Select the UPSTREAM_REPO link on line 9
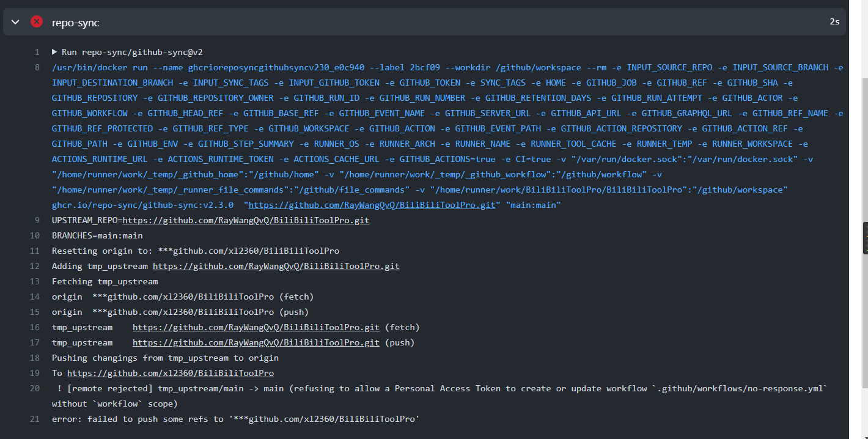 point(245,220)
